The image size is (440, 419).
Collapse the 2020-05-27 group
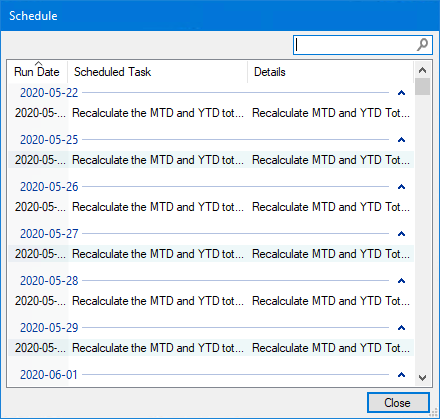point(401,234)
